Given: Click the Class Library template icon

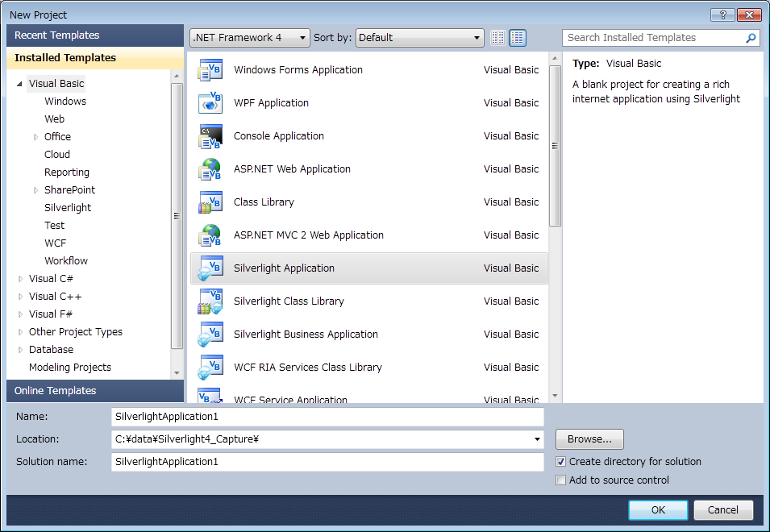Looking at the screenshot, I should point(210,202).
